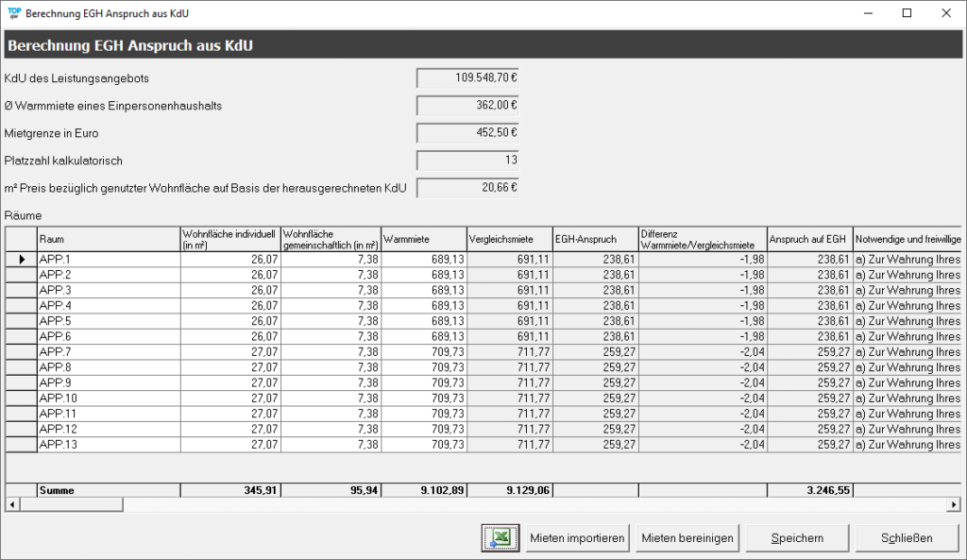967x560 pixels.
Task: Select the Platzzahl kalkulatorisch field
Action: point(468,161)
